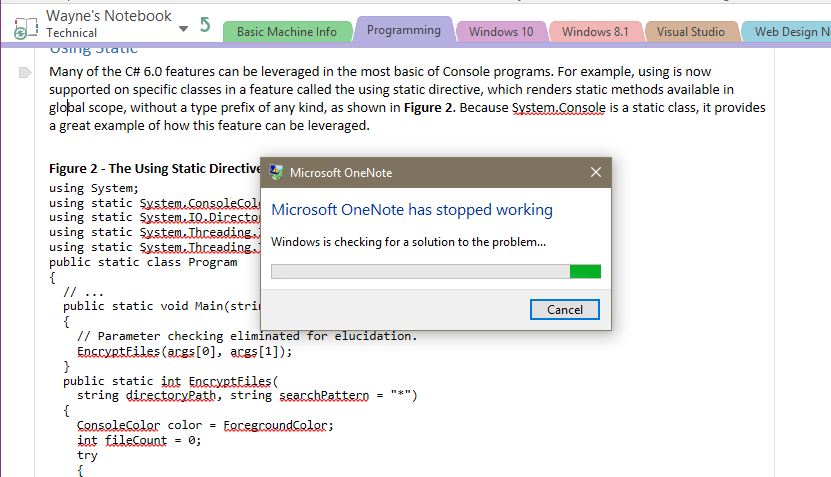Click the 'Wayne's Notebook' title text

[x=109, y=16]
